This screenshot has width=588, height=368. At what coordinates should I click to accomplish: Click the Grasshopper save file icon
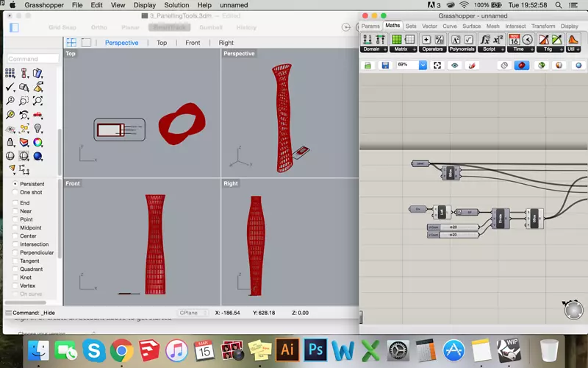click(x=385, y=66)
